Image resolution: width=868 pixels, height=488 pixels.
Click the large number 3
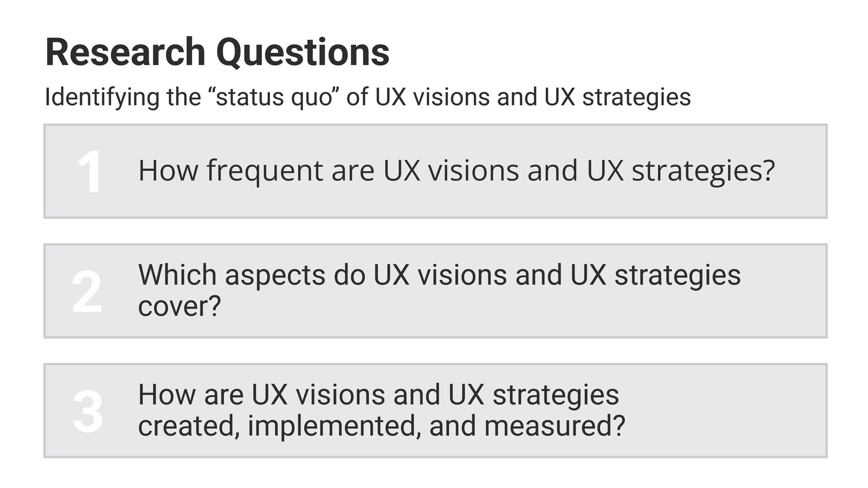tap(88, 411)
